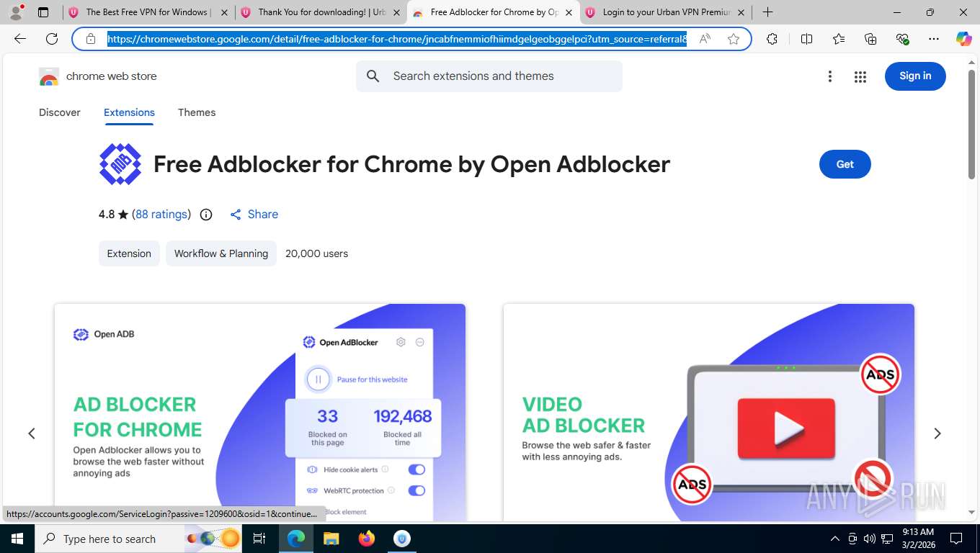Open Microsoft Edge taskbar icon
Screen dimensions: 980x553
(x=295, y=539)
